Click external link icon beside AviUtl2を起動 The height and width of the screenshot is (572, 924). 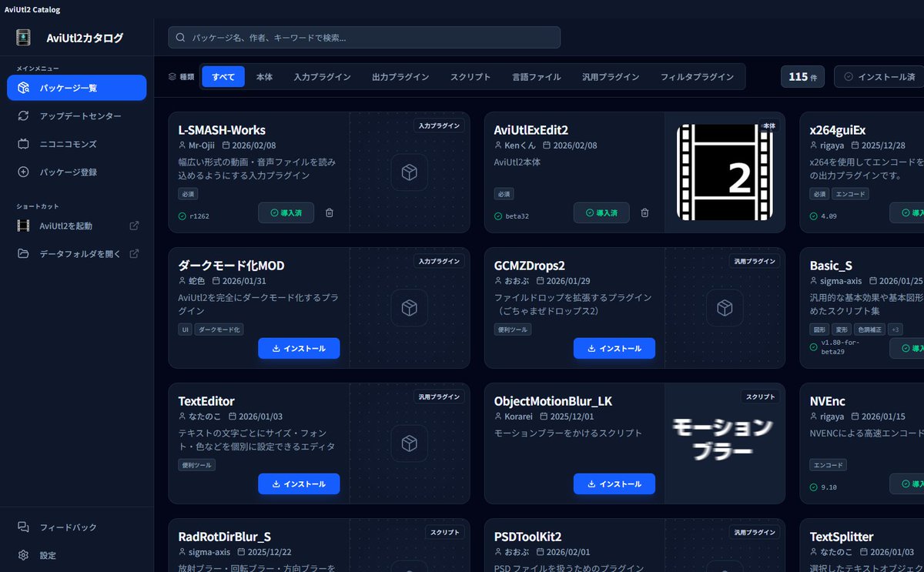(134, 226)
